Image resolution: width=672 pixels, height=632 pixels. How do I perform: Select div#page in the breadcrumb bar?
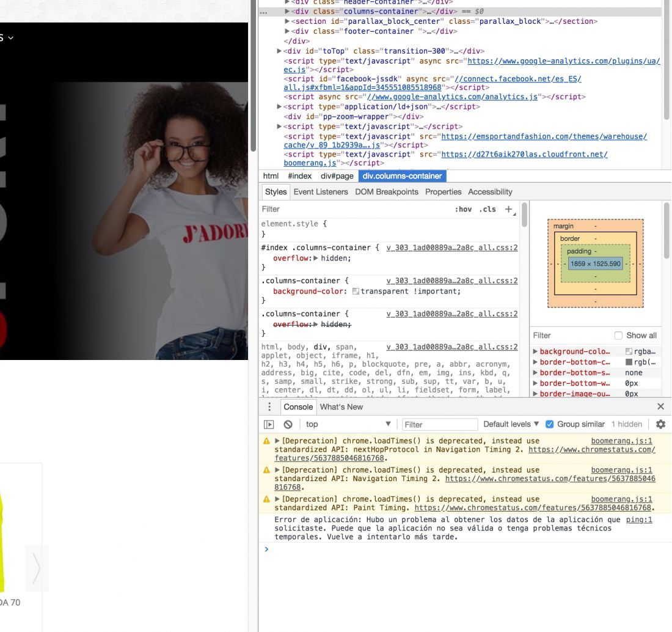pos(337,176)
